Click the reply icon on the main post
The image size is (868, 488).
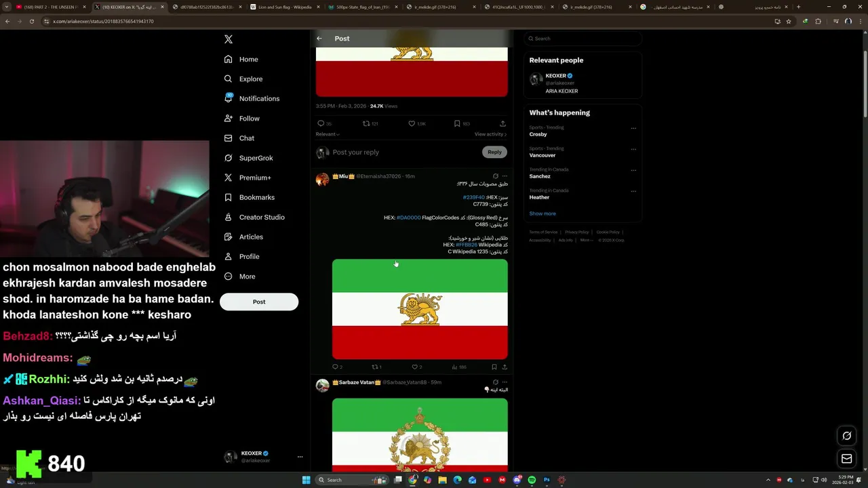coord(321,123)
